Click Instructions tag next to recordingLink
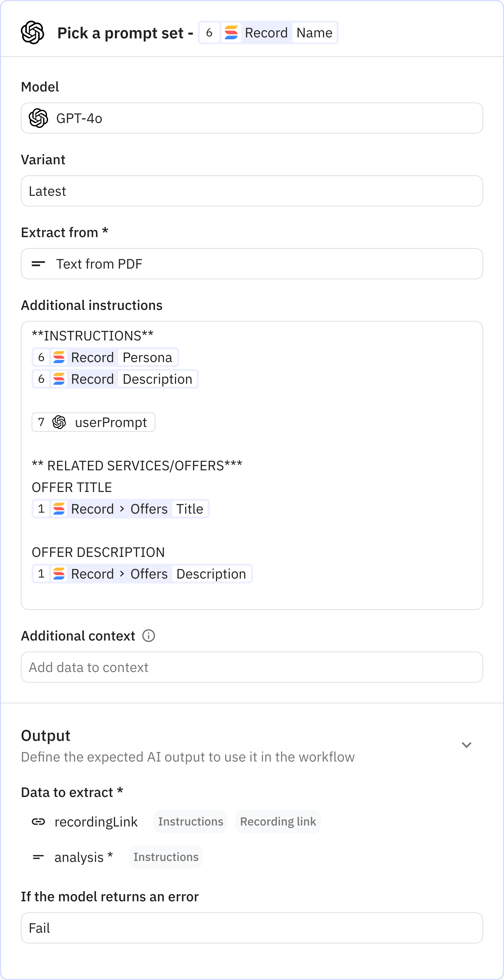The height and width of the screenshot is (980, 504). coord(191,822)
